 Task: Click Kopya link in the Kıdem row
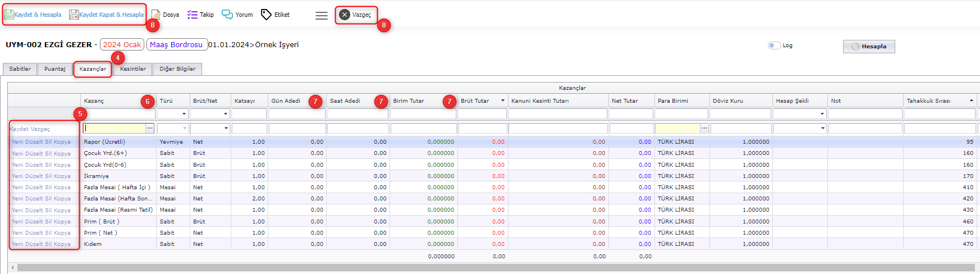pos(62,244)
